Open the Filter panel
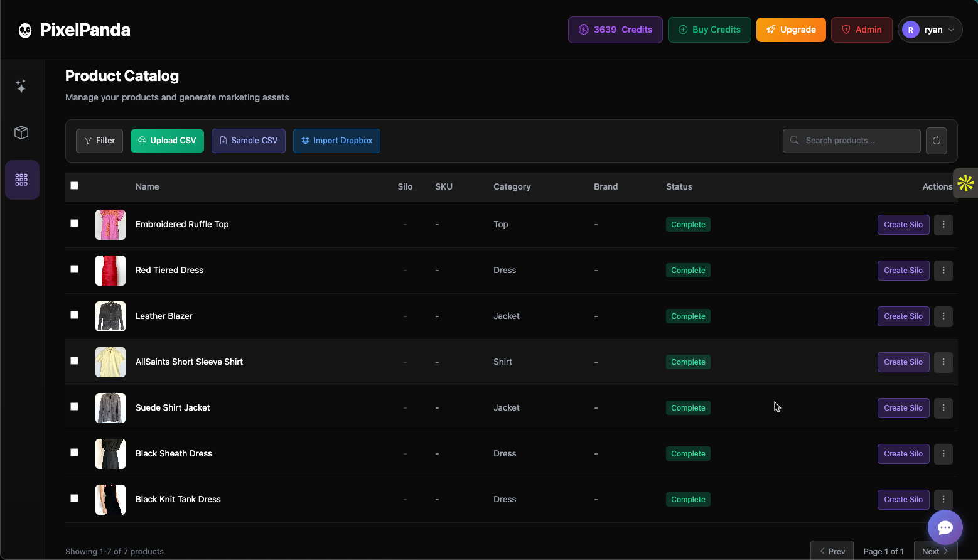The height and width of the screenshot is (560, 978). (x=99, y=141)
